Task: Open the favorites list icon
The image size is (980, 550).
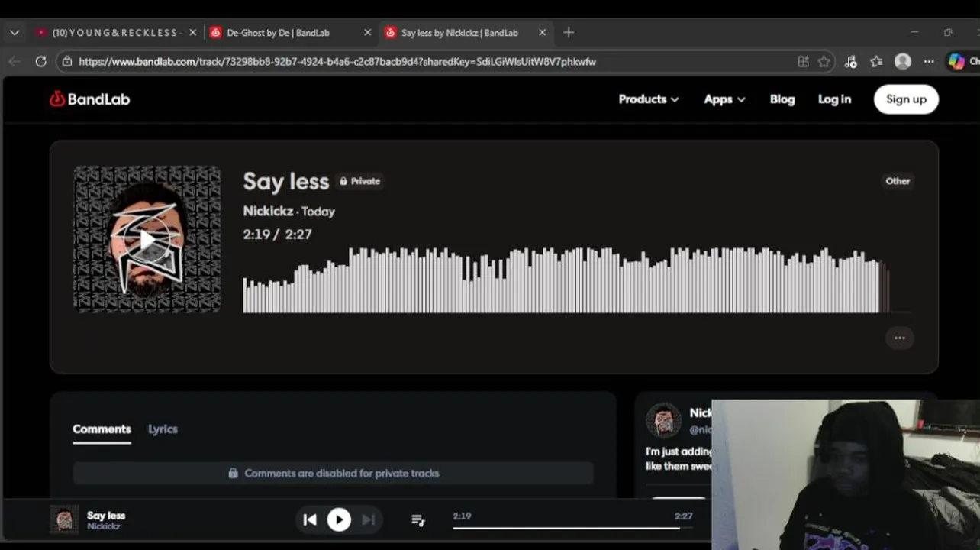Action: [x=876, y=62]
